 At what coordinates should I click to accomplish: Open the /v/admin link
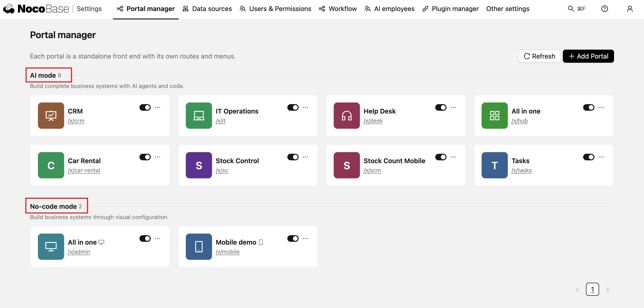pos(79,252)
